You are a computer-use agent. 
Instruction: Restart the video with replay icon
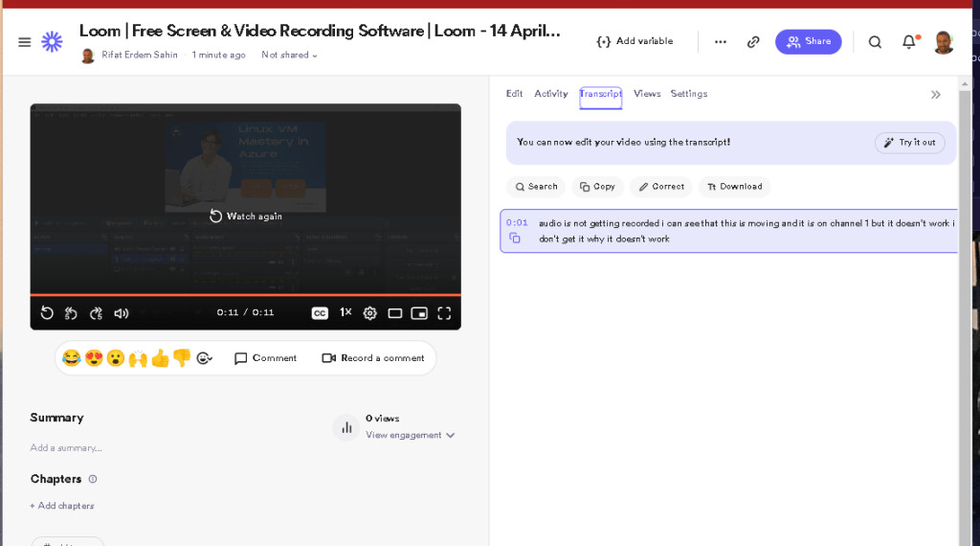(x=47, y=312)
